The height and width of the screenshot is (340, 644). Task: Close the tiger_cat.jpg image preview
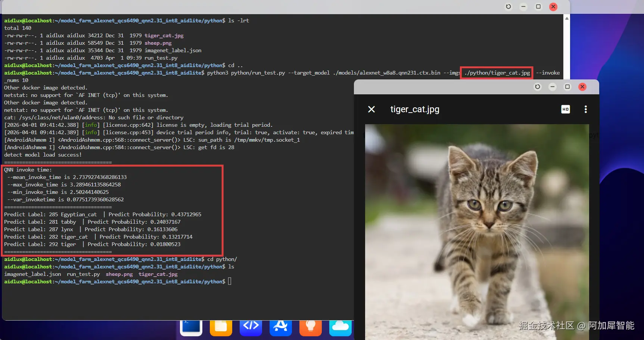pyautogui.click(x=371, y=109)
